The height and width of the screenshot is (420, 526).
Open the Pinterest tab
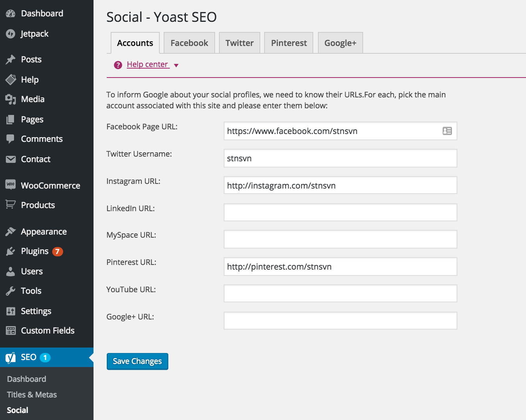(x=289, y=43)
